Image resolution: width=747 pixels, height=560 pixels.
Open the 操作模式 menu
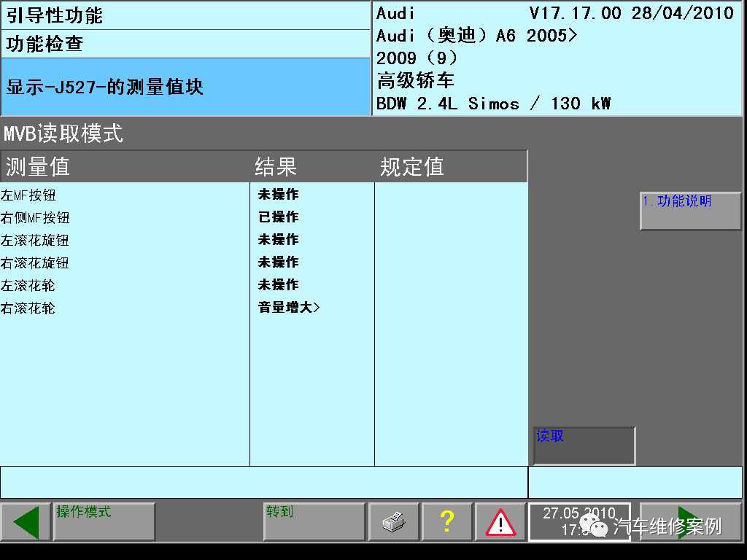tap(104, 522)
